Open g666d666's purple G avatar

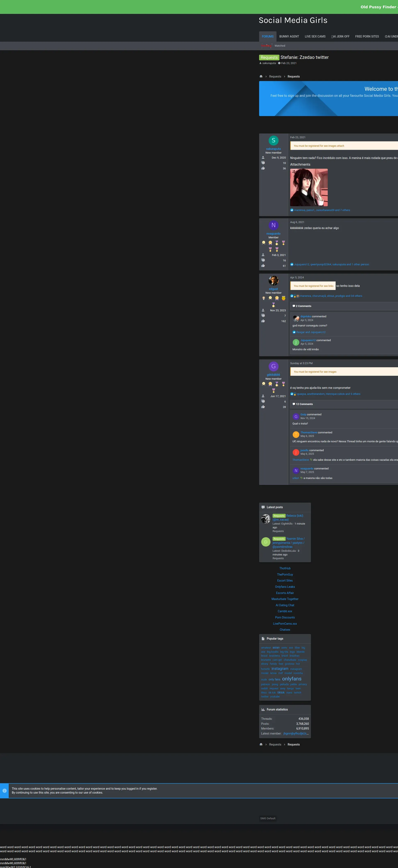pyautogui.click(x=273, y=366)
